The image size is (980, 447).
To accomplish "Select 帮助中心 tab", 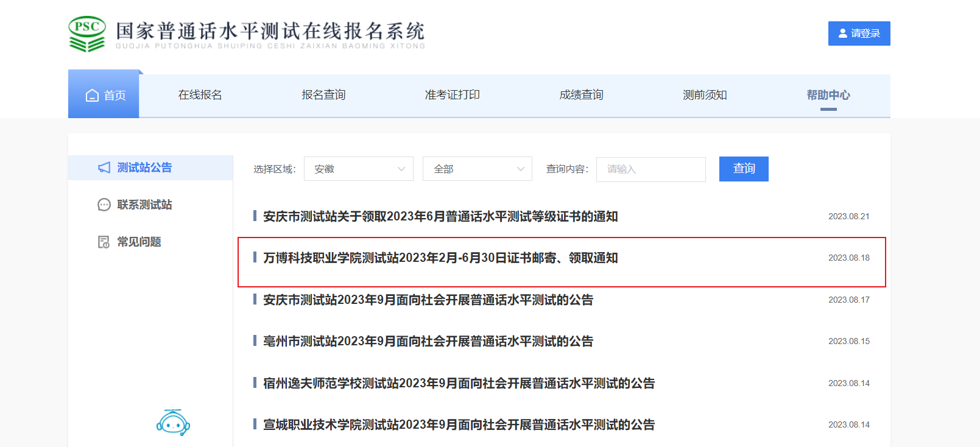I will [828, 95].
